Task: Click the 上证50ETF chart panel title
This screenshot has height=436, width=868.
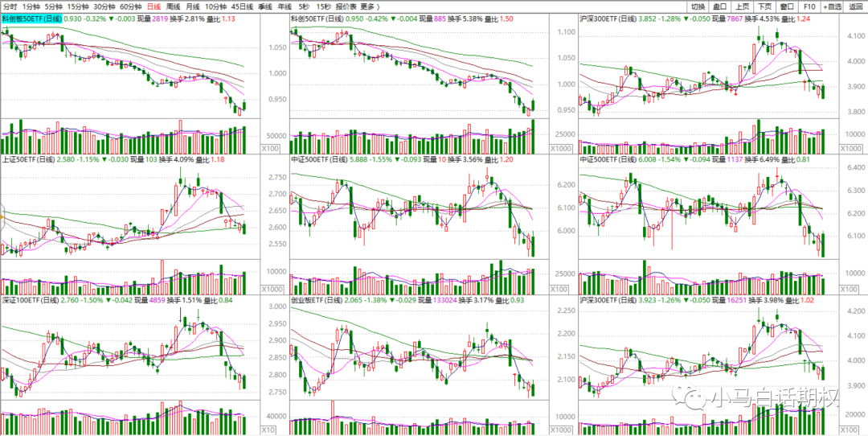Action: 31,159
